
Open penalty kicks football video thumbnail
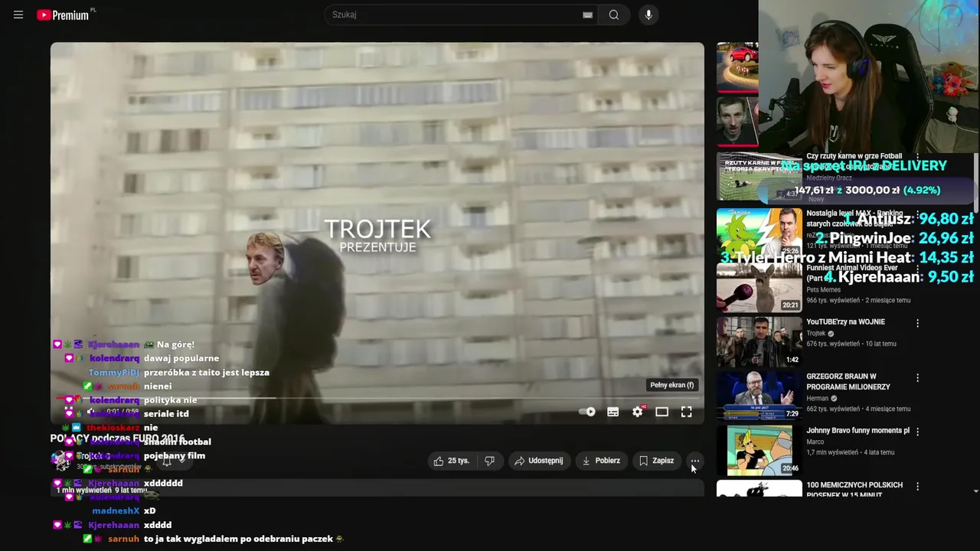759,177
